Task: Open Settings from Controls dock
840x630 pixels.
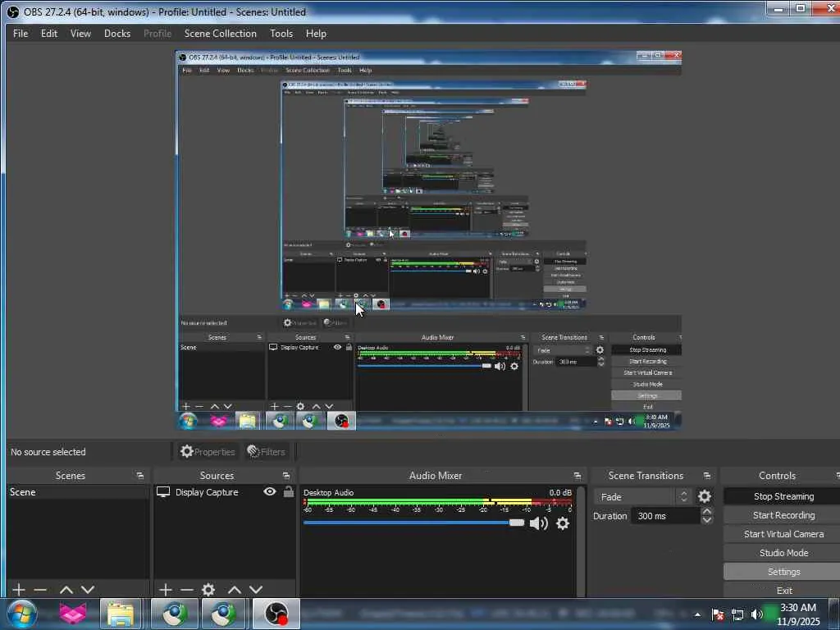Action: [783, 572]
